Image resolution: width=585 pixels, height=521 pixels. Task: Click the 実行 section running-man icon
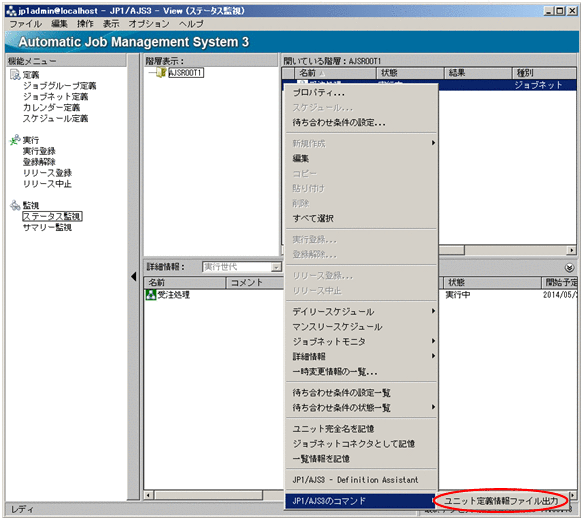tap(15, 140)
